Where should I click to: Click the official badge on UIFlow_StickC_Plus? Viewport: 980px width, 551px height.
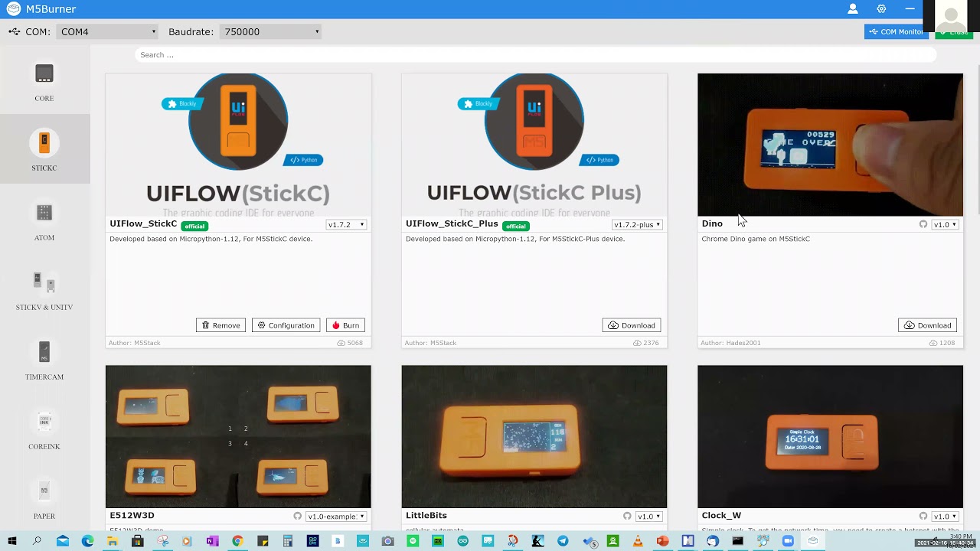[516, 226]
